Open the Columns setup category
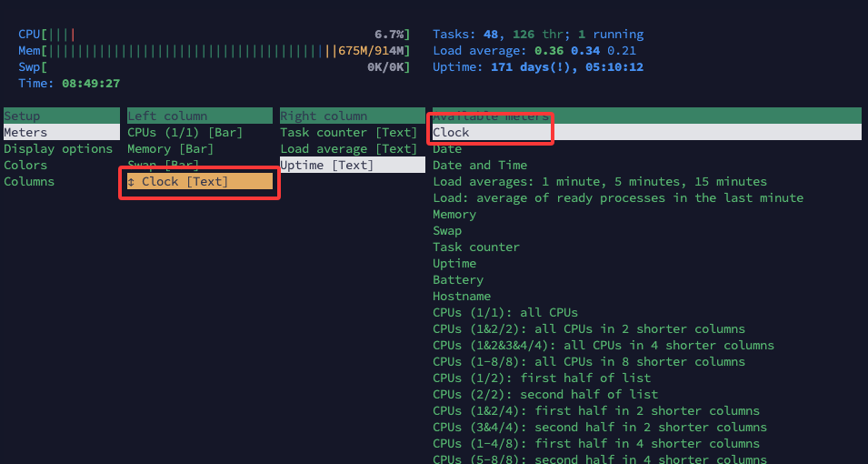868x464 pixels. 29,182
